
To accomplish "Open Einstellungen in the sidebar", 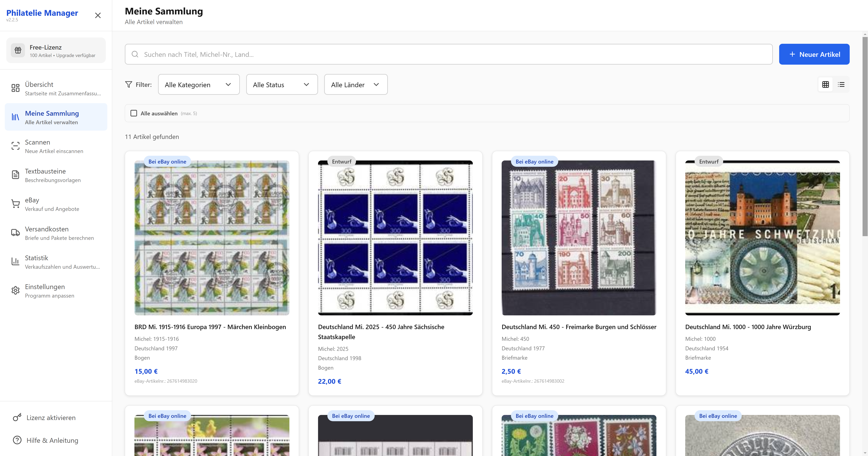I will [56, 290].
